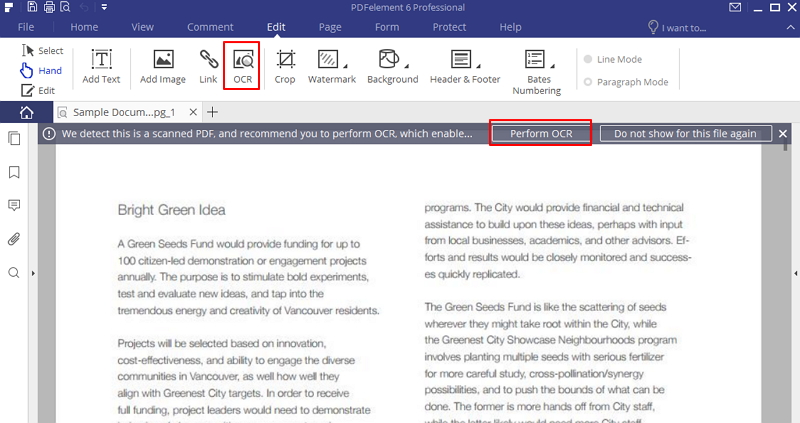Click the mail envelope icon

tap(735, 7)
